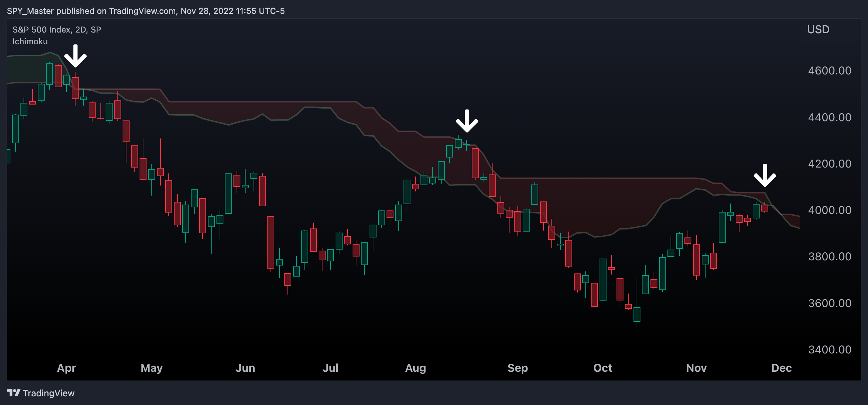The width and height of the screenshot is (868, 405).
Task: Click the TradingView logo icon
Action: (x=14, y=393)
